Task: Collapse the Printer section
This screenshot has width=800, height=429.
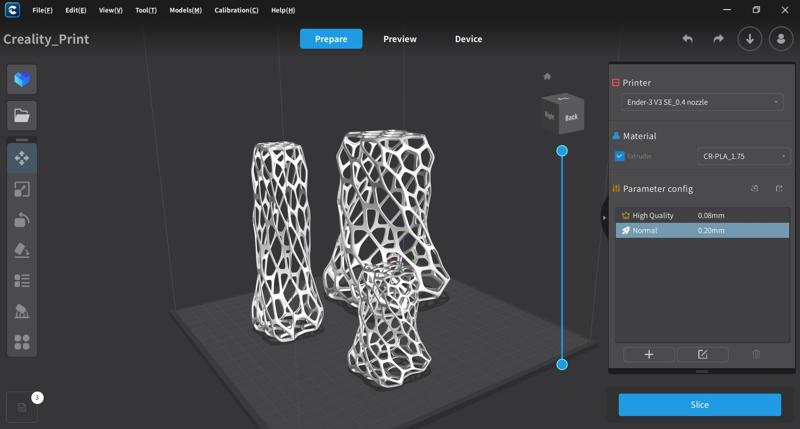Action: pos(616,82)
